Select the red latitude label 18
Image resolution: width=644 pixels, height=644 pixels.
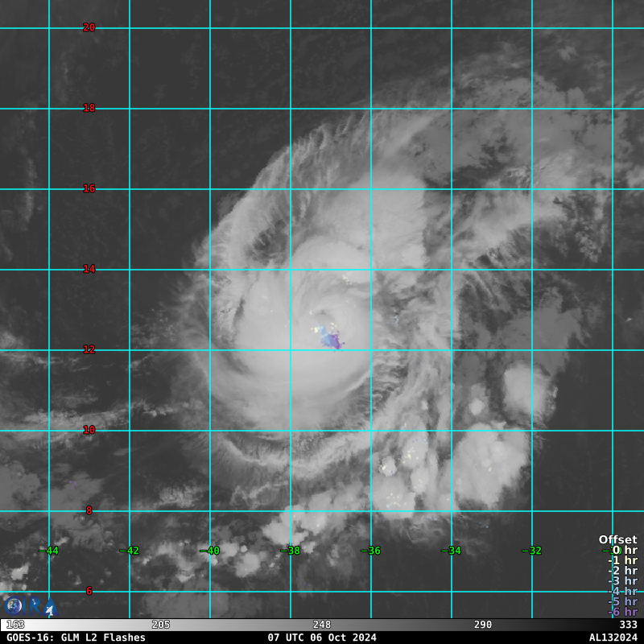[x=89, y=108]
